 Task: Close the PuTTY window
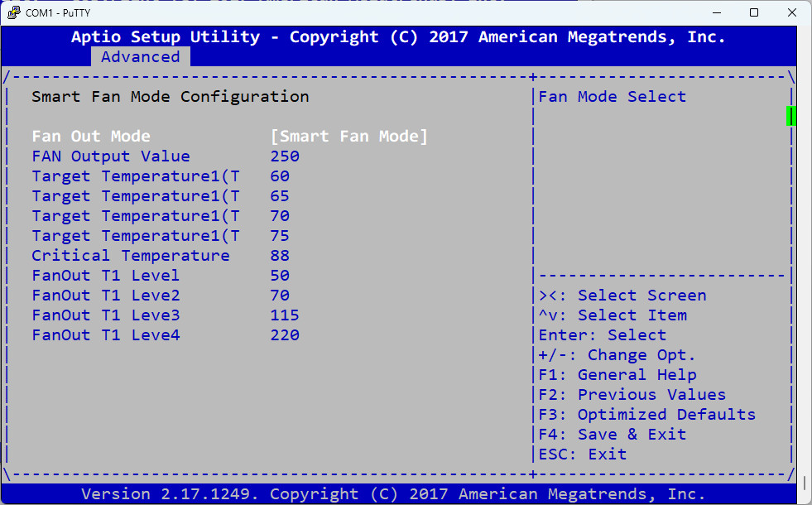792,12
